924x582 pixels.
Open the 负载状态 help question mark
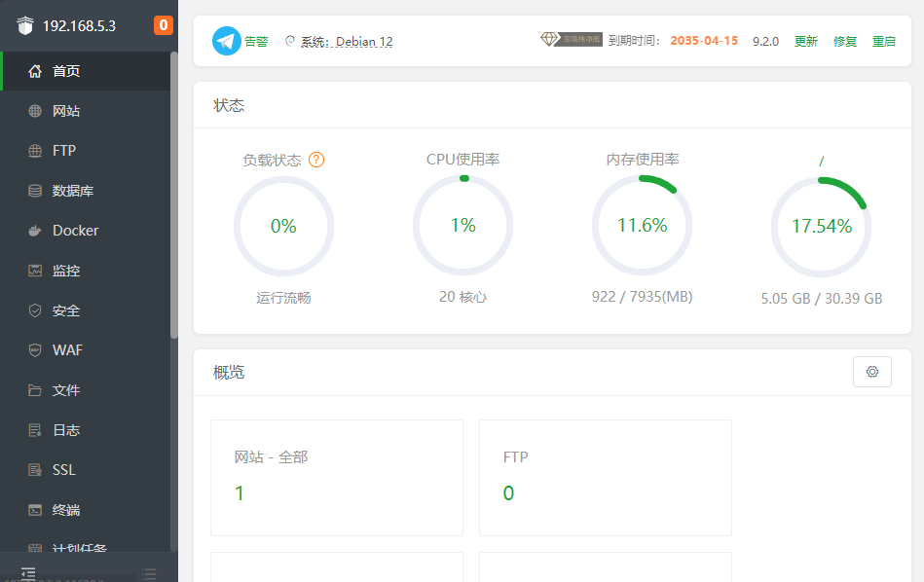coord(315,159)
